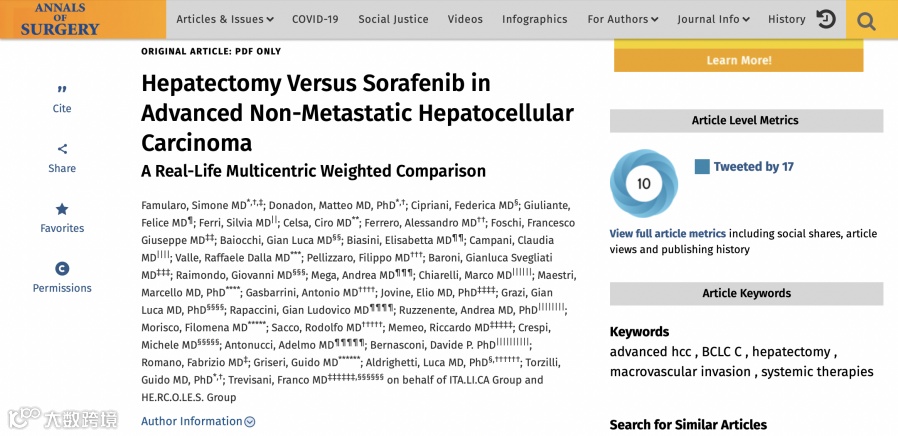Expand the Articles & Issues menu
The height and width of the screenshot is (436, 898).
(224, 19)
